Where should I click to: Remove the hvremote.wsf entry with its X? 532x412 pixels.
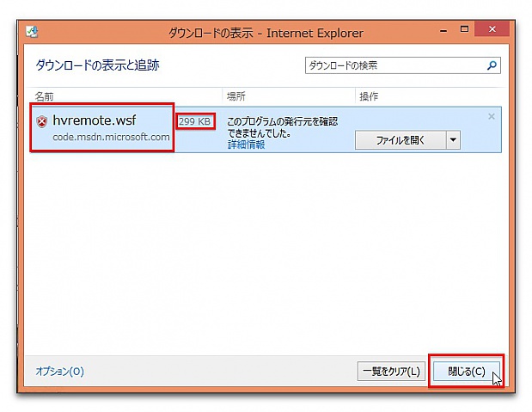click(x=491, y=116)
